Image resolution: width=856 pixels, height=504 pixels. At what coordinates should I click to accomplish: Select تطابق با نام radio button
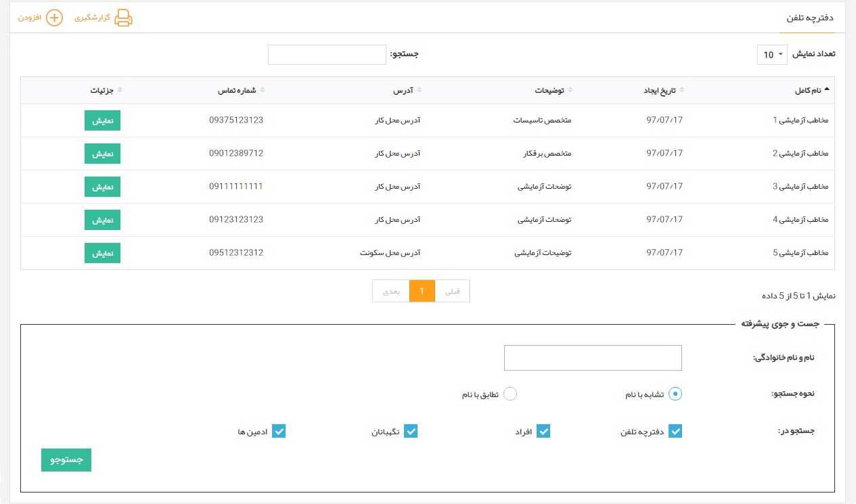point(510,394)
